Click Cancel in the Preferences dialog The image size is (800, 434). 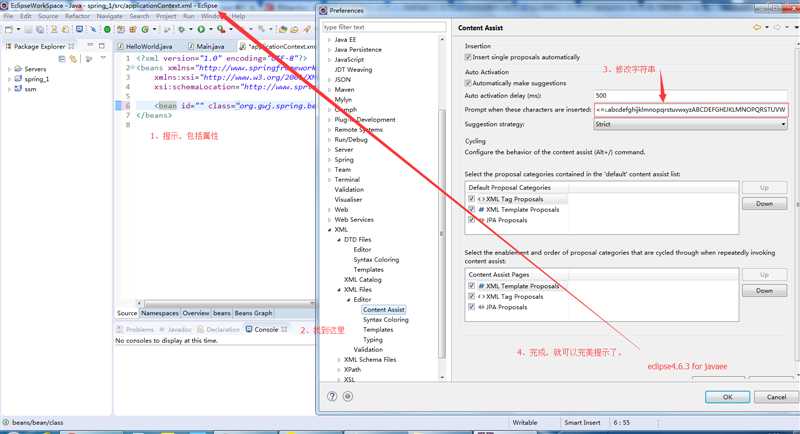point(776,397)
